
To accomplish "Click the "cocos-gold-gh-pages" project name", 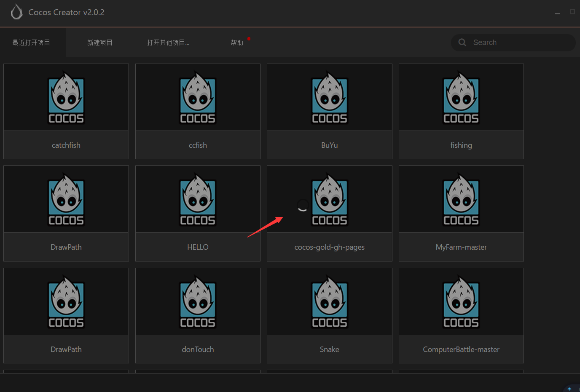I will (x=330, y=247).
